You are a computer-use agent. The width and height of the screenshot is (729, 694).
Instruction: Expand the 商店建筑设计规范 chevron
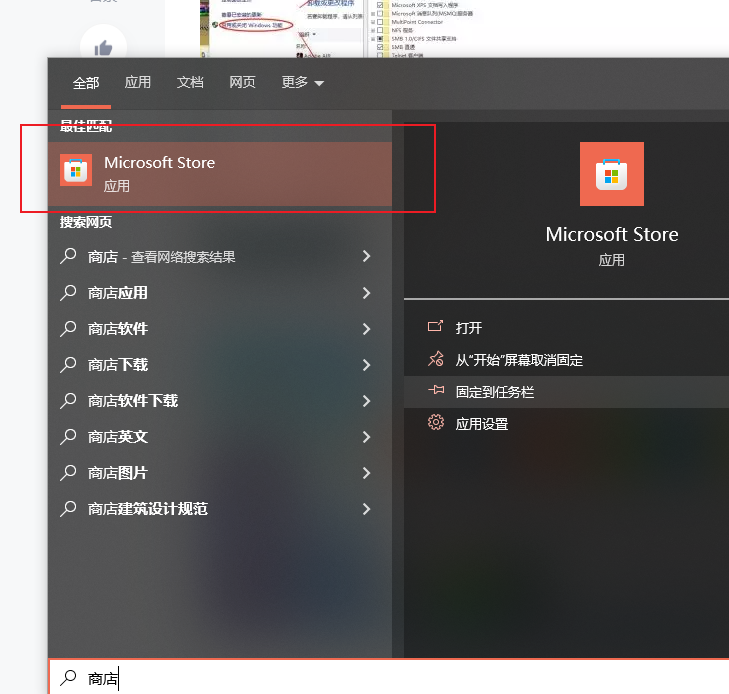(366, 509)
